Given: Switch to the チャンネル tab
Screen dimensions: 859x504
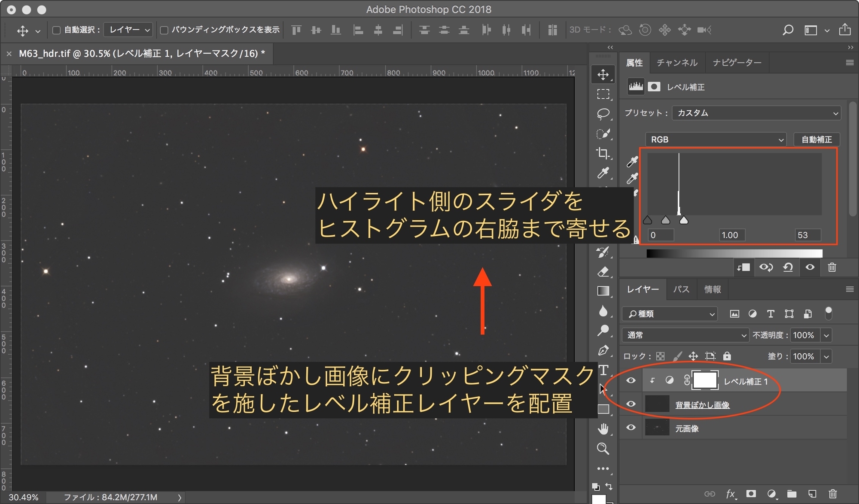Looking at the screenshot, I should [x=677, y=62].
